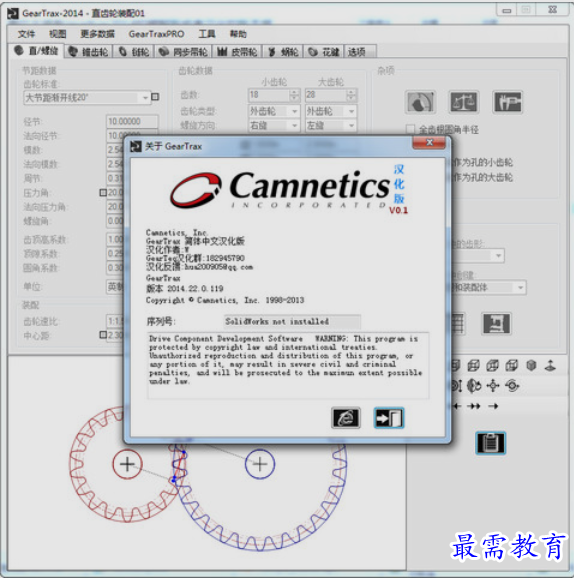Viewport: 574px width, 578px height.
Task: Click the rotate view icon right of crosshair
Action: (512, 386)
